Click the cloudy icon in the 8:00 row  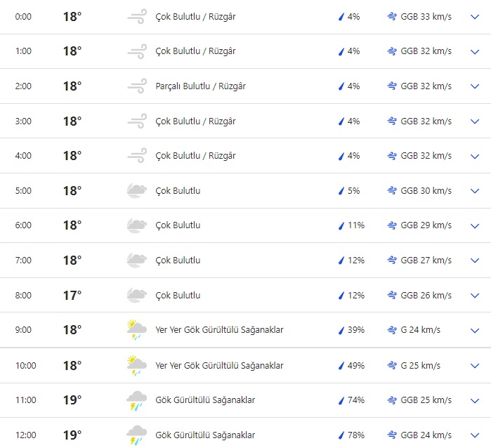136,296
